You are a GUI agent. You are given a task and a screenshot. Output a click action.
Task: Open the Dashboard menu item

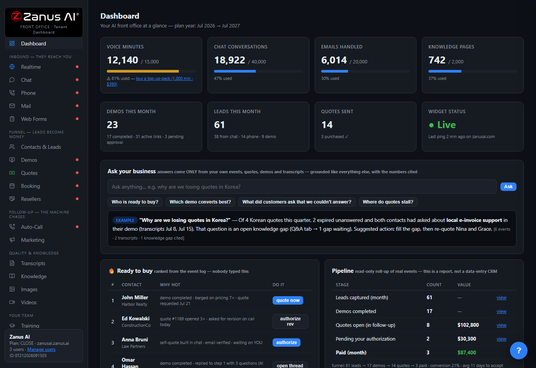point(44,43)
